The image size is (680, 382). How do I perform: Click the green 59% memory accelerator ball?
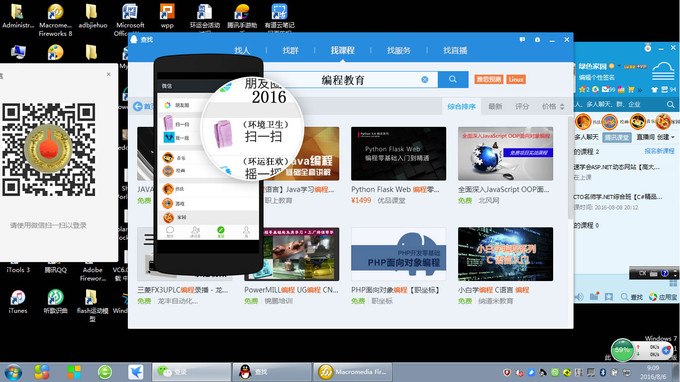point(622,350)
